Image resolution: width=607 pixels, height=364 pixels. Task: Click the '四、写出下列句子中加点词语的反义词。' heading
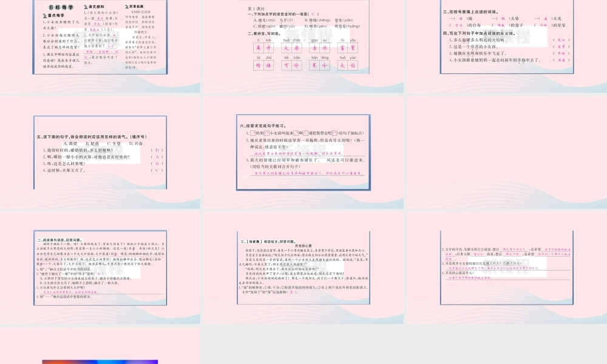pos(480,33)
